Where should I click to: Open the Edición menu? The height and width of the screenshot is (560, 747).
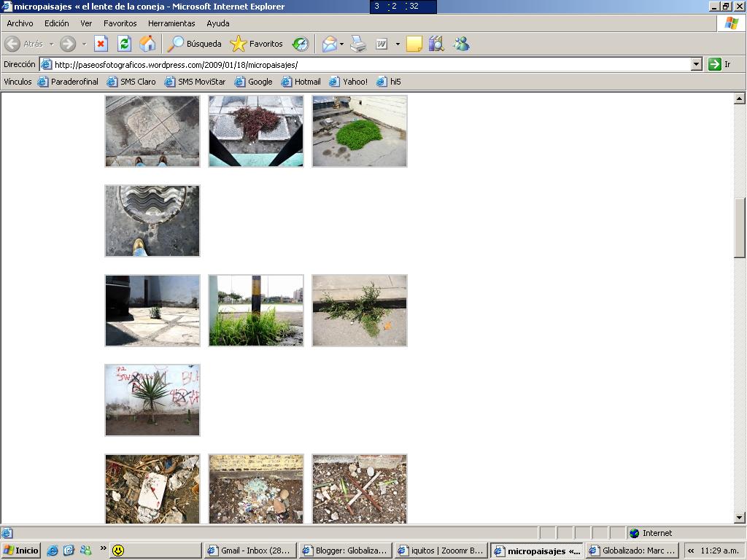tap(57, 23)
